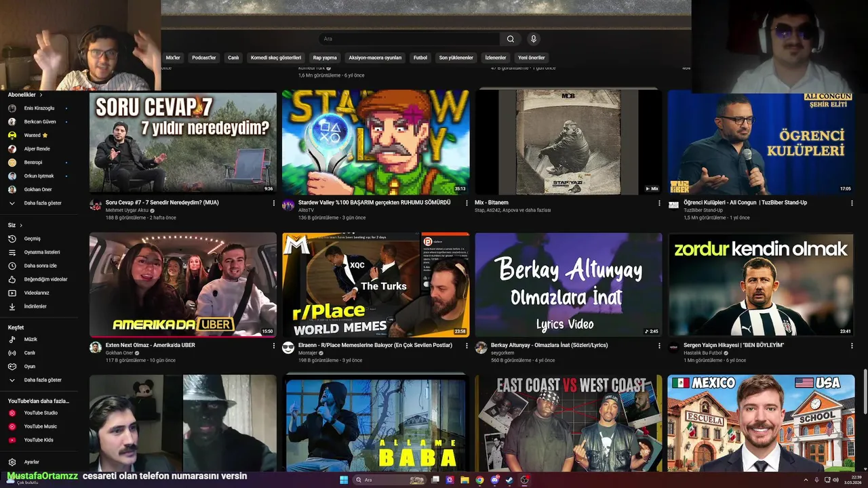
Task: Expand Daha fazla göster under Keşfet
Action: click(x=35, y=380)
